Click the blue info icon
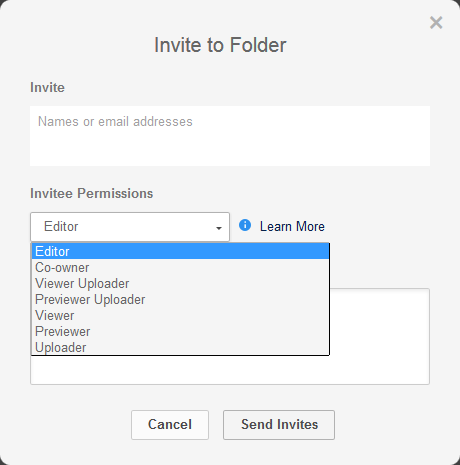Screen dimensions: 460x465 pyautogui.click(x=245, y=225)
